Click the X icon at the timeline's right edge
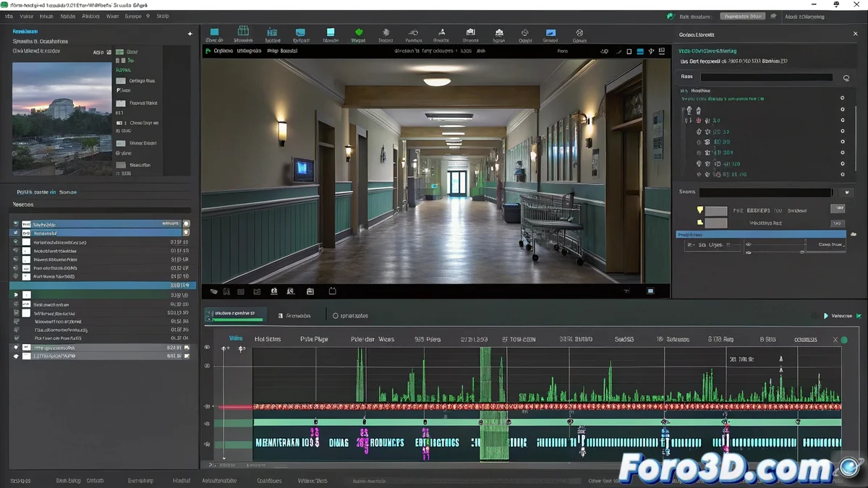The width and height of the screenshot is (868, 488). (x=835, y=339)
